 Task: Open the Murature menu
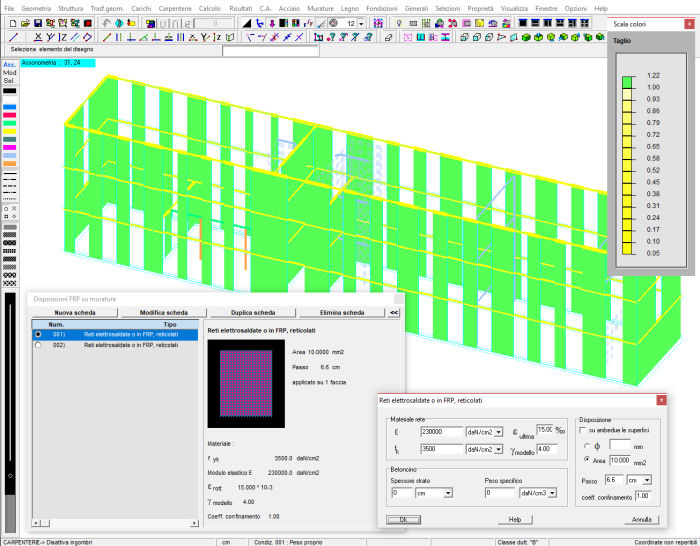click(320, 7)
